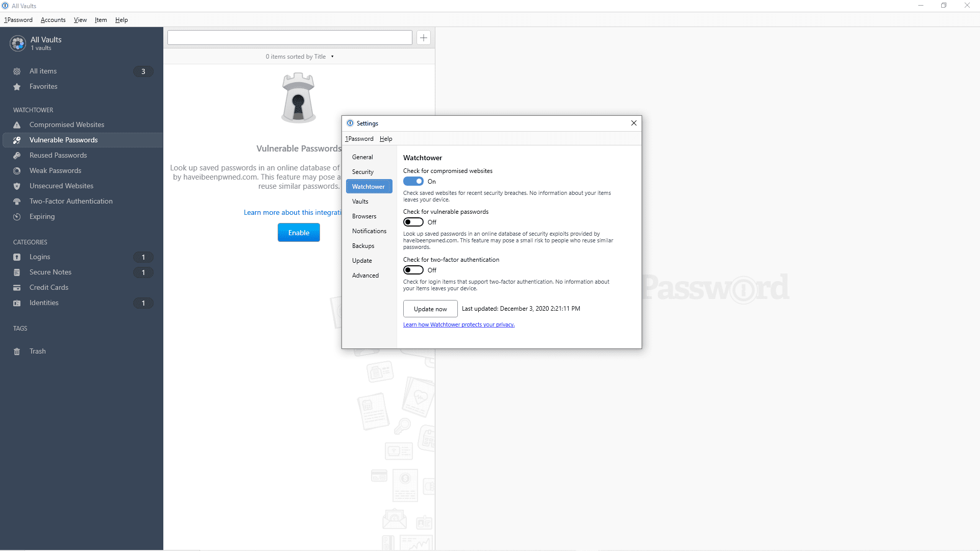Select Expiring in sidebar

pos(82,217)
